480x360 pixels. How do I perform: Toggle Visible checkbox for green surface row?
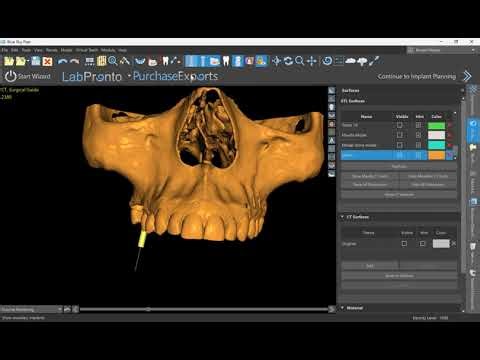[399, 125]
